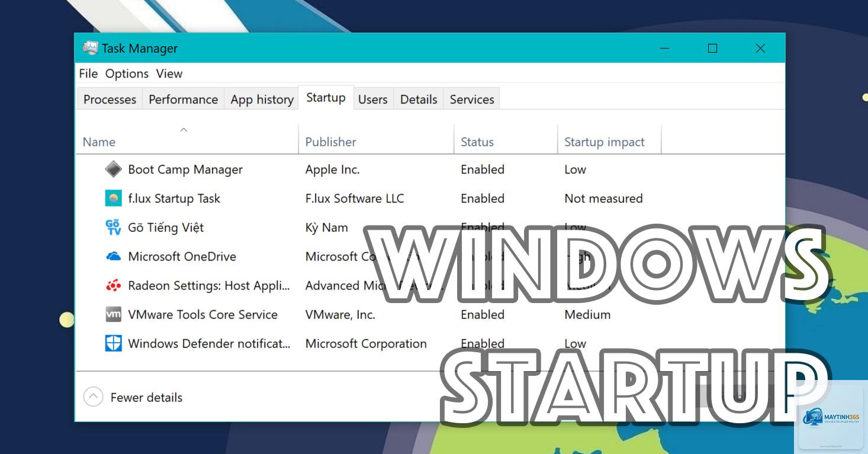
Task: Switch to the App history tab
Action: tap(262, 99)
